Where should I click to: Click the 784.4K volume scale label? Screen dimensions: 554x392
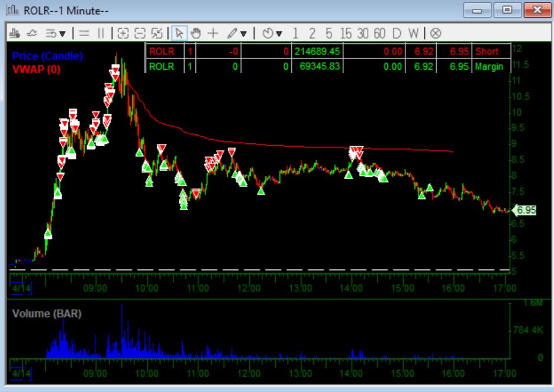(x=529, y=330)
